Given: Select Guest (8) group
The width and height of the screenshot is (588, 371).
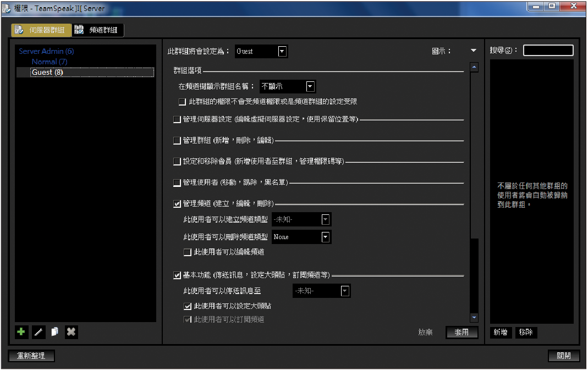Looking at the screenshot, I should pyautogui.click(x=92, y=73).
